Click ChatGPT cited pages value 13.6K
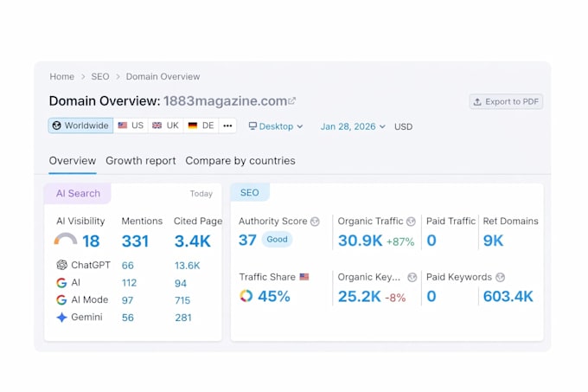This screenshot has height=392, width=588. [187, 266]
